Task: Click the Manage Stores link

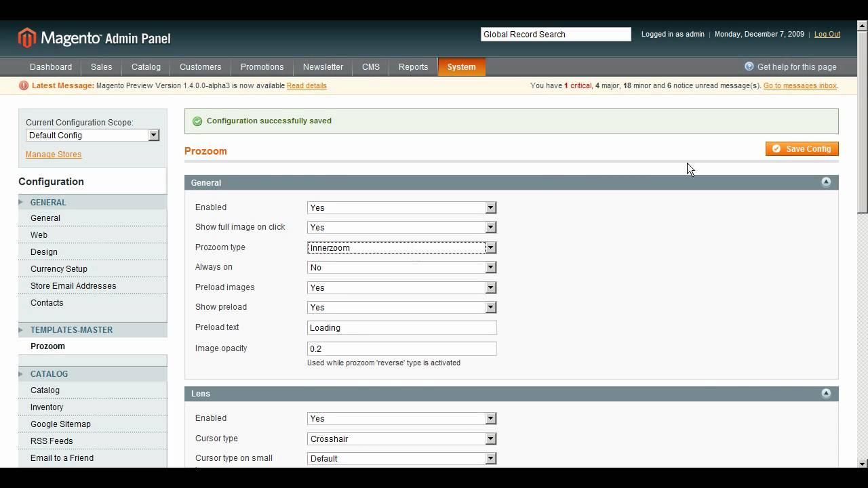Action: coord(54,155)
